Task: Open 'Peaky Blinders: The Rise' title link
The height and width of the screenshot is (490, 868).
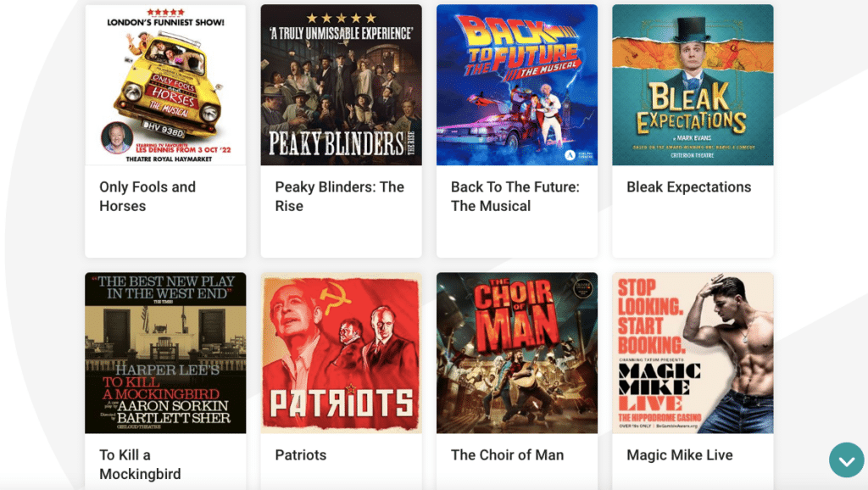Action: (339, 197)
